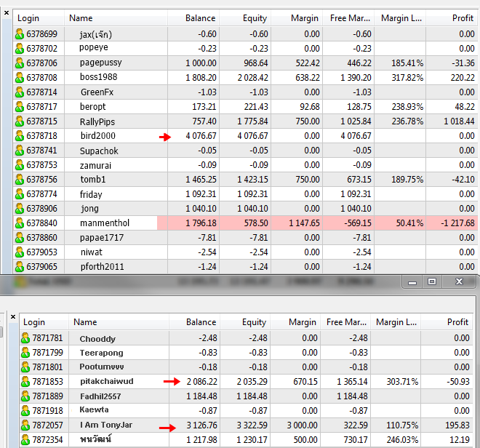The image size is (480, 448).
Task: Click the user icon for login 7871781
Action: [25, 338]
